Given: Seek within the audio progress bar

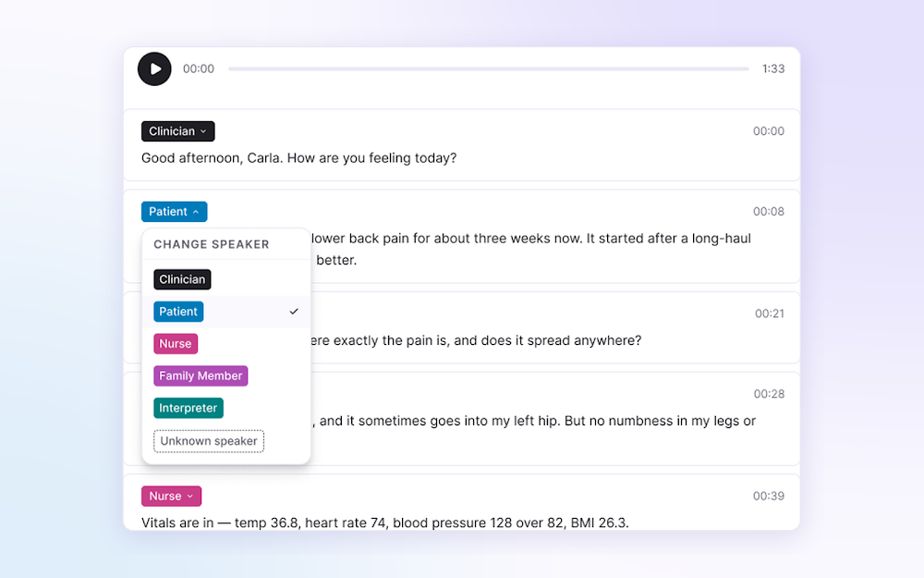Looking at the screenshot, I should coord(489,69).
